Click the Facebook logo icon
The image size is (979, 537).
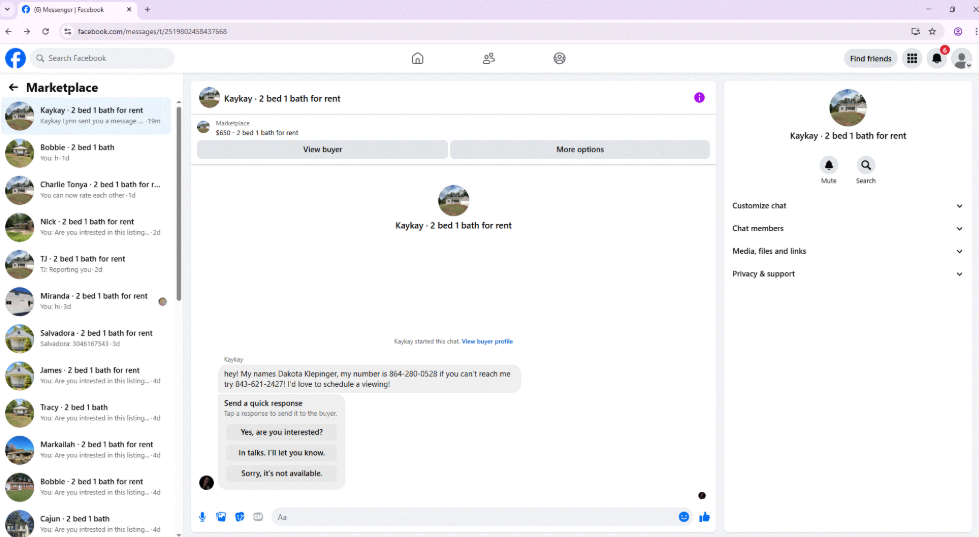click(x=16, y=58)
